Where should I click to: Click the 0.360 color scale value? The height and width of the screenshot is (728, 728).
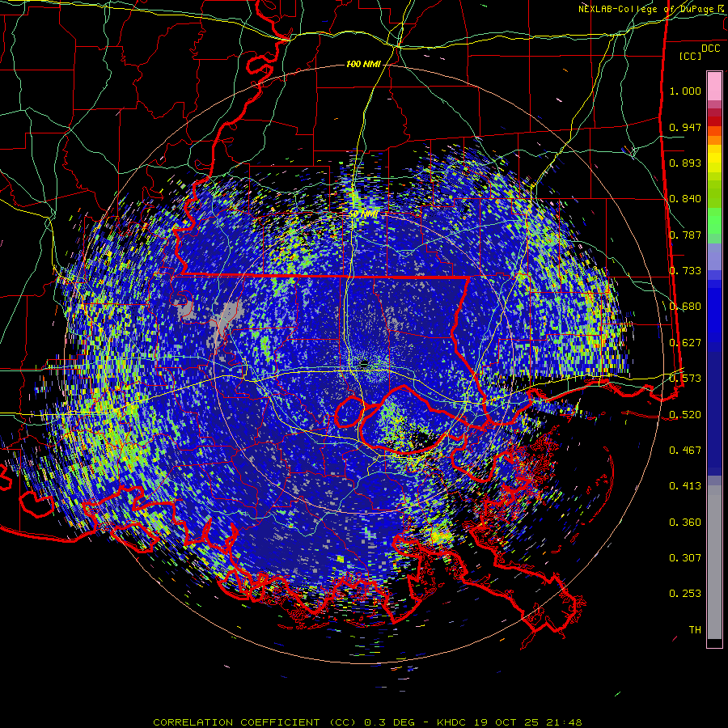point(685,523)
